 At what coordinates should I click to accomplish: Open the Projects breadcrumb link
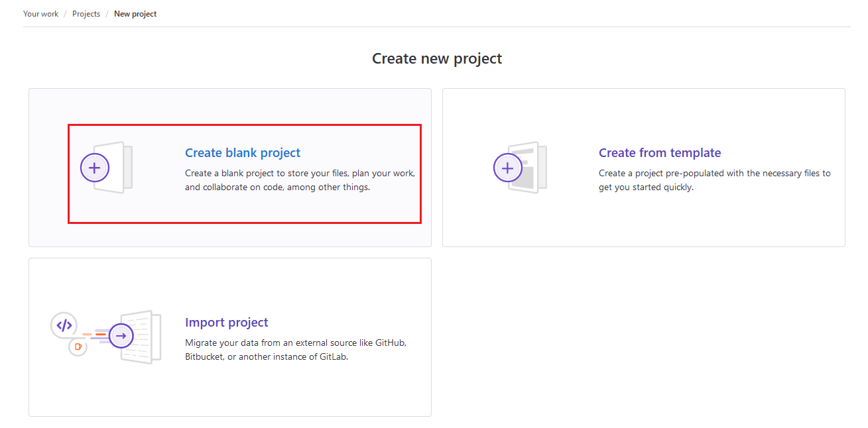coord(86,14)
